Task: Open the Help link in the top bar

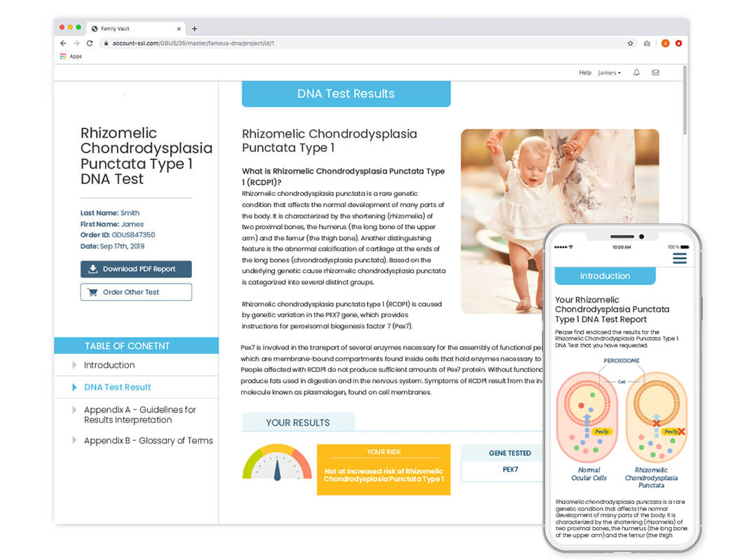Action: coord(584,72)
